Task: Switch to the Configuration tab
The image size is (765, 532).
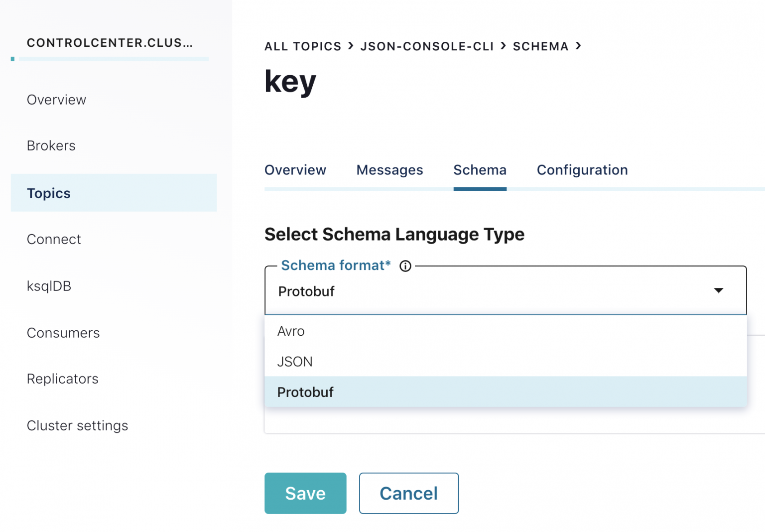Action: tap(582, 170)
